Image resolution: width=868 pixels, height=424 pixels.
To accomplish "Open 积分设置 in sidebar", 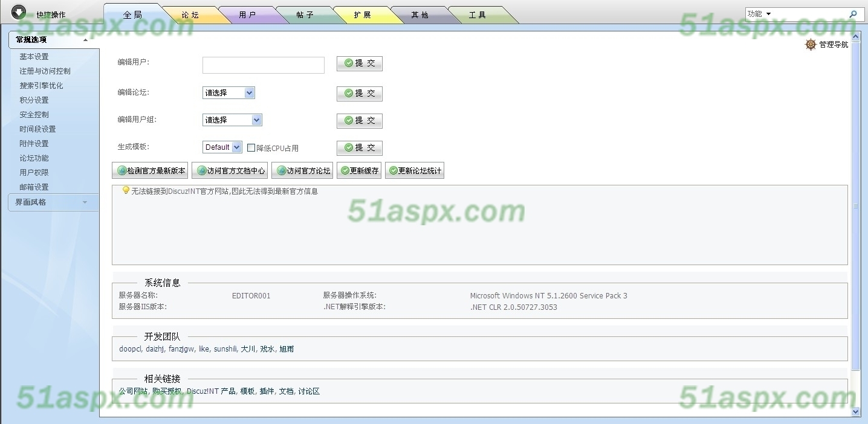I will pyautogui.click(x=34, y=100).
